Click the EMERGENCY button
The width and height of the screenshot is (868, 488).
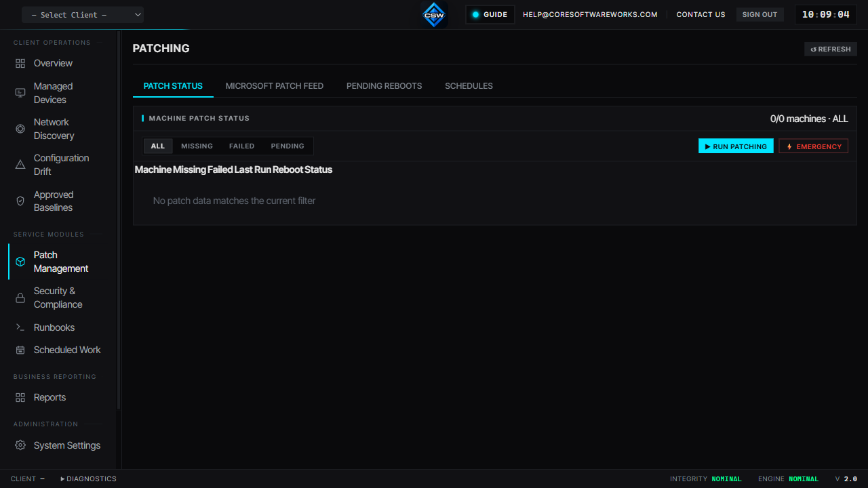[814, 146]
